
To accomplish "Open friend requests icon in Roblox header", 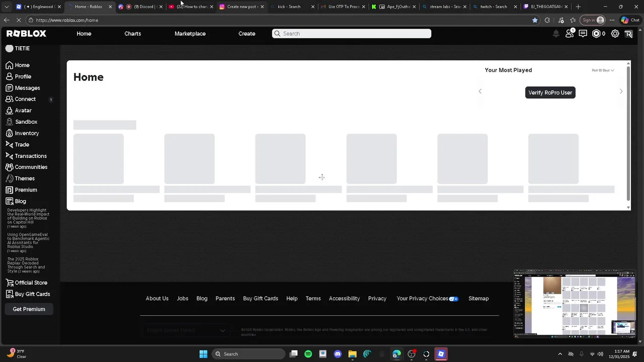I will 570,33.
